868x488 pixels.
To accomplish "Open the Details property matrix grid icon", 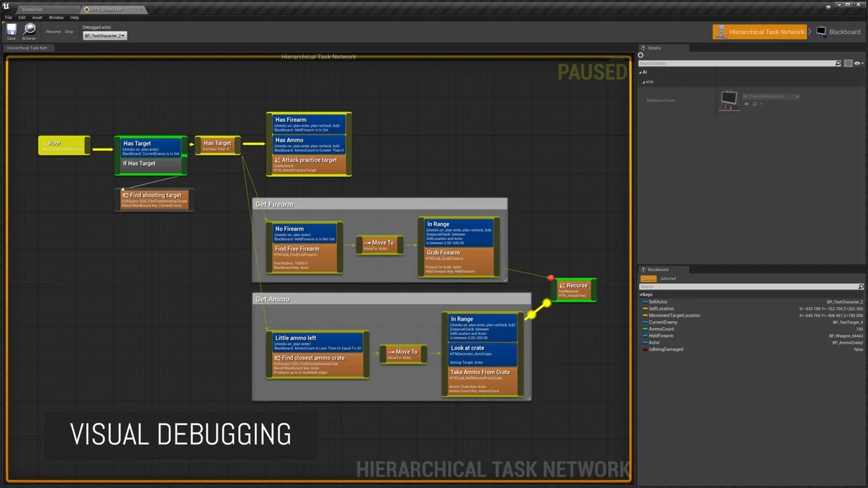I will pyautogui.click(x=848, y=64).
